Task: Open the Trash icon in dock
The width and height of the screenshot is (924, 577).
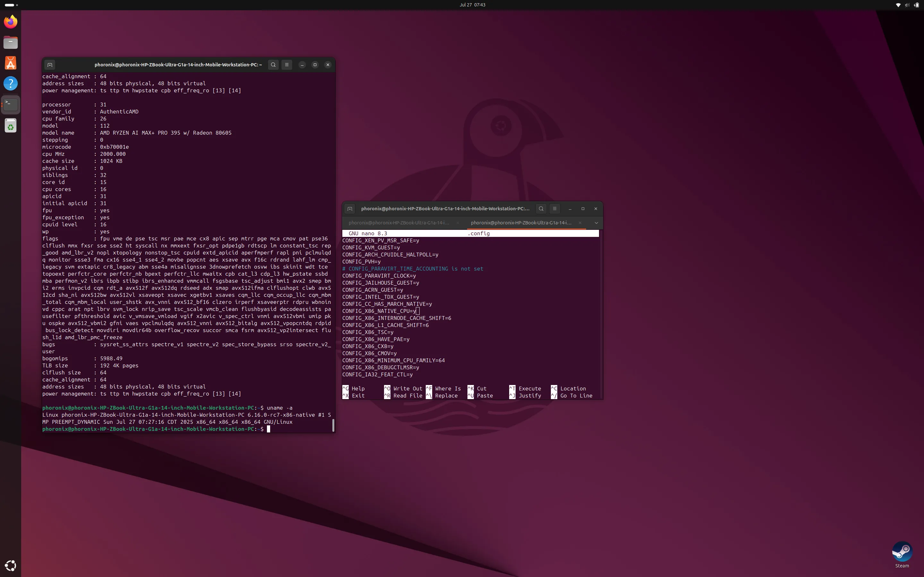Action: (11, 126)
